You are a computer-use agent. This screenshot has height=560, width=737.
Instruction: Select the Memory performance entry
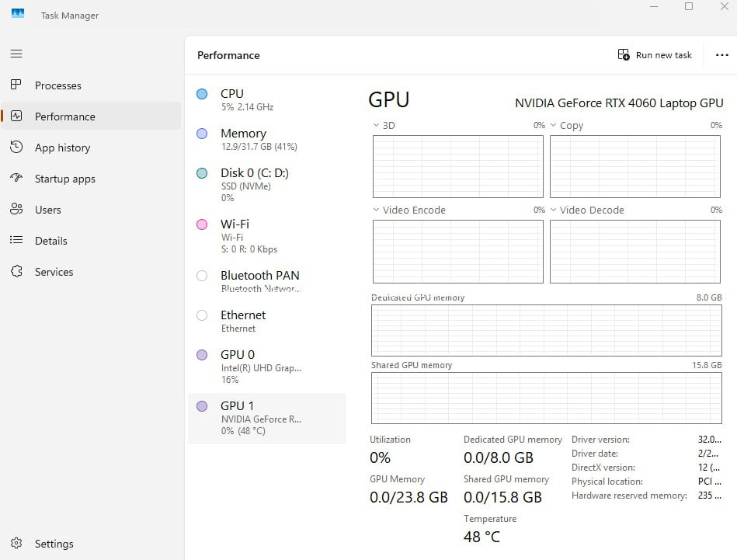pyautogui.click(x=267, y=139)
